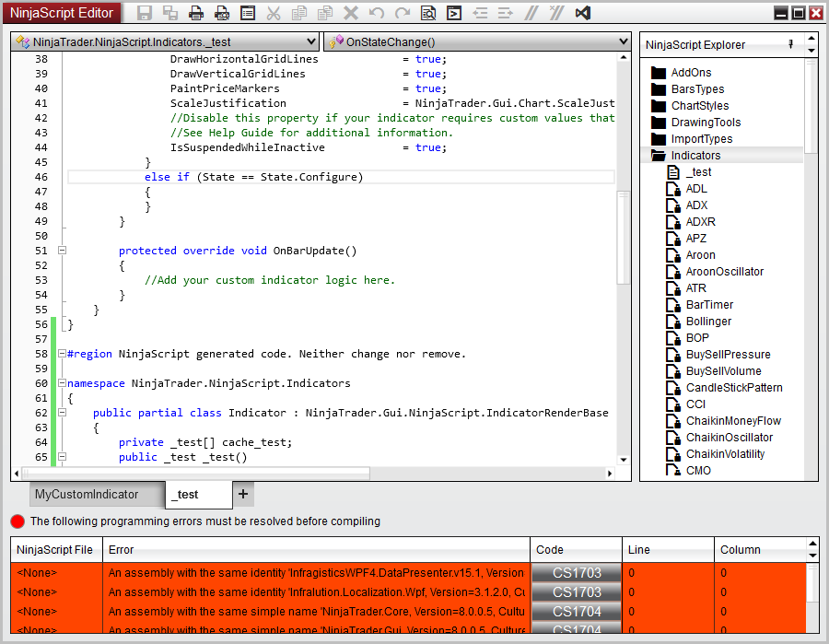
Task: Collapse the region block at line 58
Action: 62,354
